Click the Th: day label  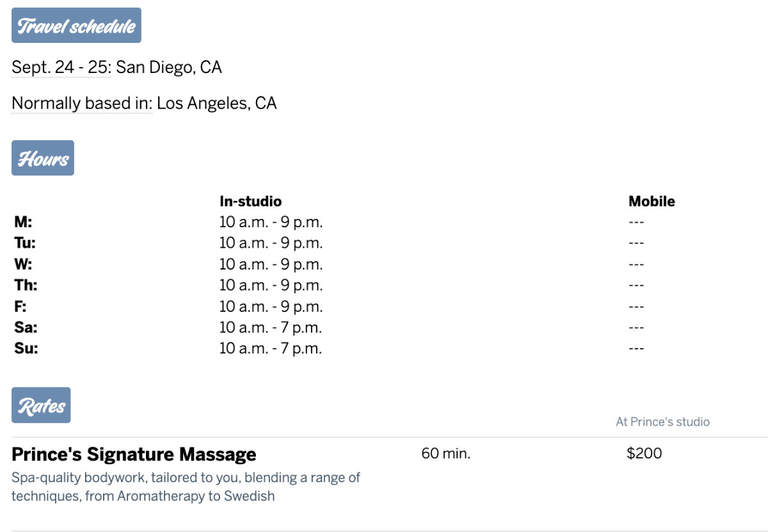26,286
